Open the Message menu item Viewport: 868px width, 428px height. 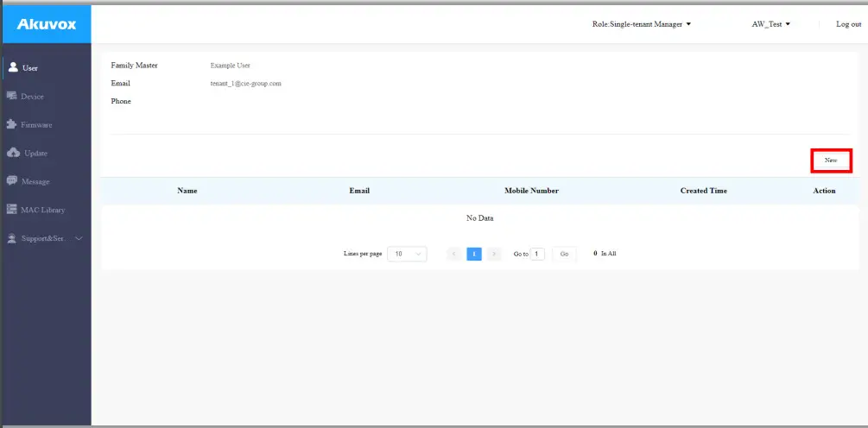click(x=46, y=181)
